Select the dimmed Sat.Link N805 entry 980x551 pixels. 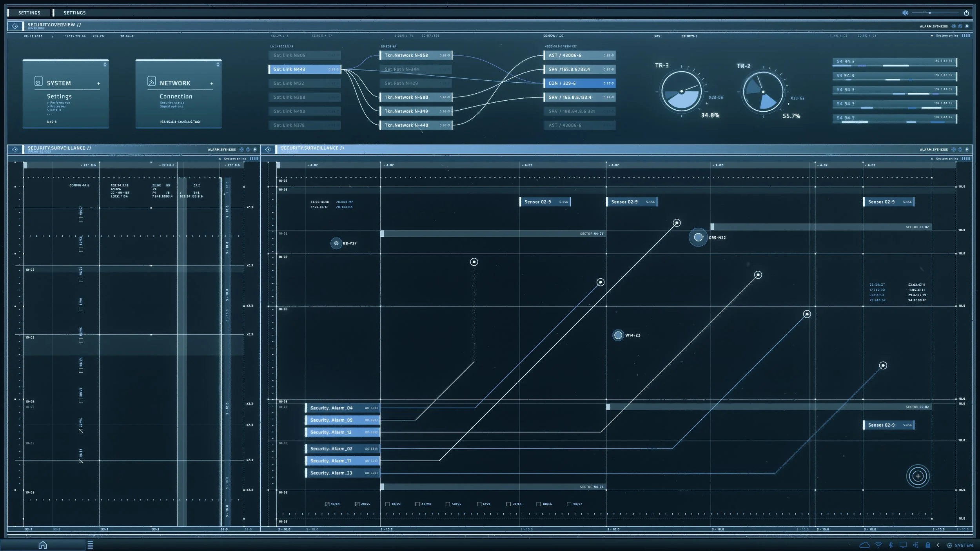tap(305, 55)
